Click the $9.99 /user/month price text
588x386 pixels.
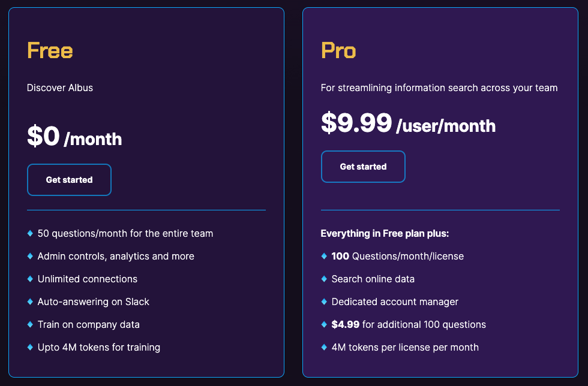(x=409, y=125)
